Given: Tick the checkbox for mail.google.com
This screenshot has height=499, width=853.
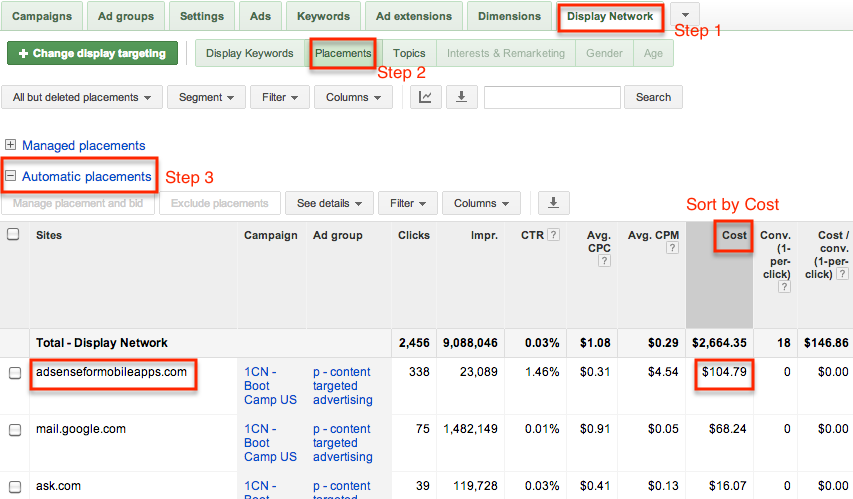Looking at the screenshot, I should tap(14, 430).
